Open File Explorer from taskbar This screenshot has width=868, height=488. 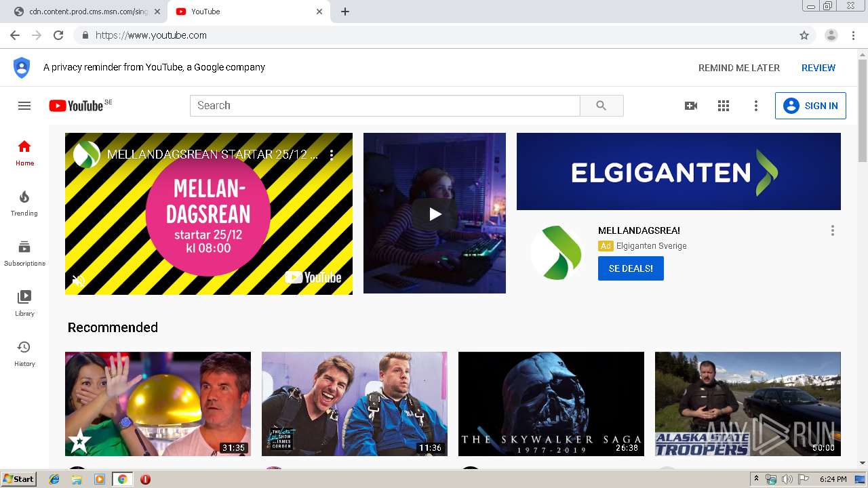pos(77,479)
